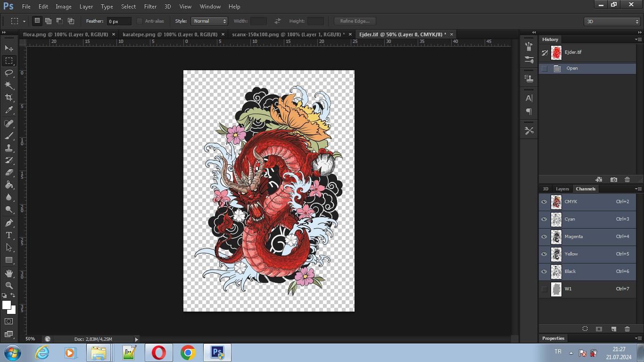
Task: Open the Properties panel flyout menu
Action: 638,338
